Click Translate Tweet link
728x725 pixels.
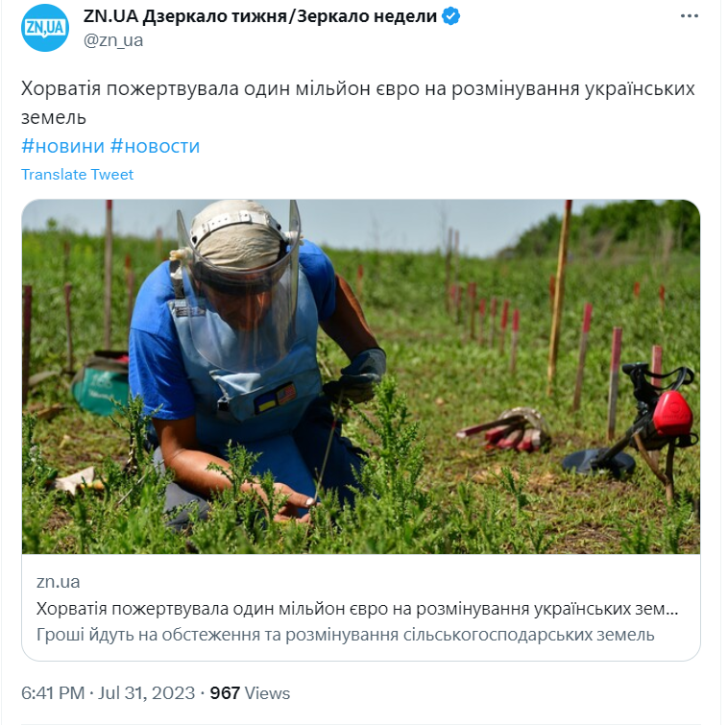tap(77, 175)
